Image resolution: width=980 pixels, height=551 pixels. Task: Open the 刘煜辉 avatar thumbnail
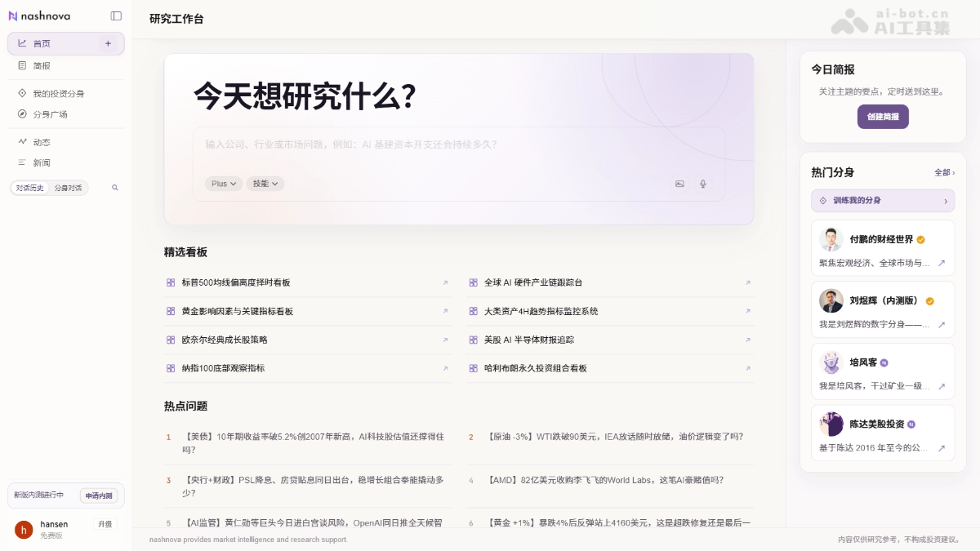pos(831,300)
